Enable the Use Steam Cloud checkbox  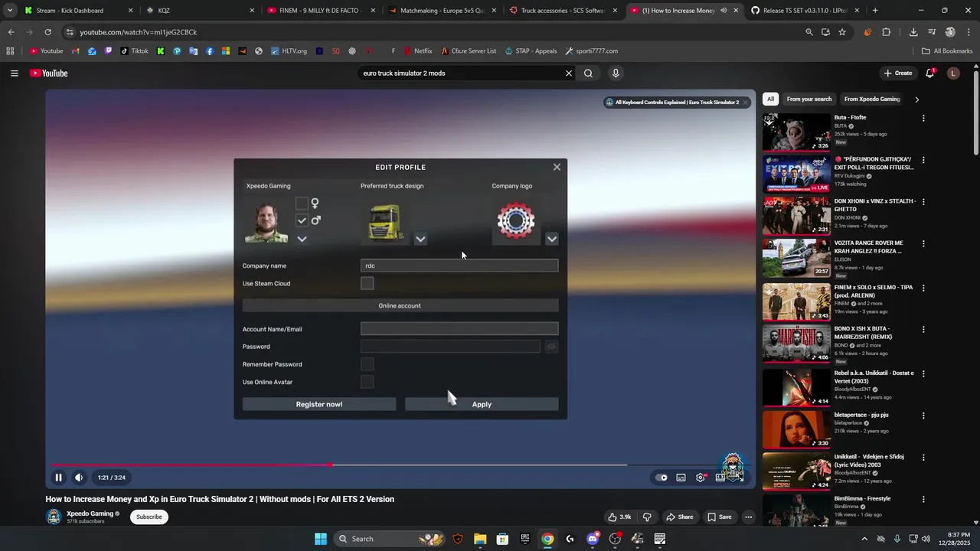pos(367,283)
